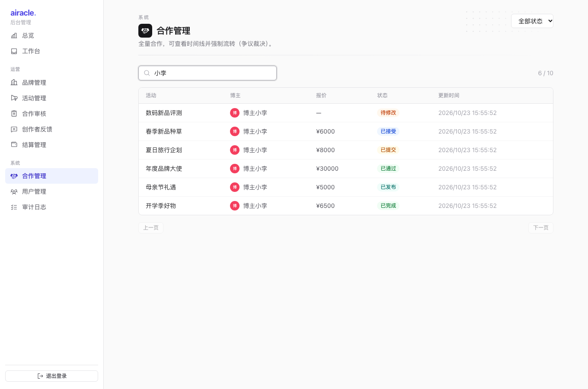Click the 母亲节礼遇 activity name
Image resolution: width=588 pixels, height=389 pixels.
pyautogui.click(x=161, y=187)
